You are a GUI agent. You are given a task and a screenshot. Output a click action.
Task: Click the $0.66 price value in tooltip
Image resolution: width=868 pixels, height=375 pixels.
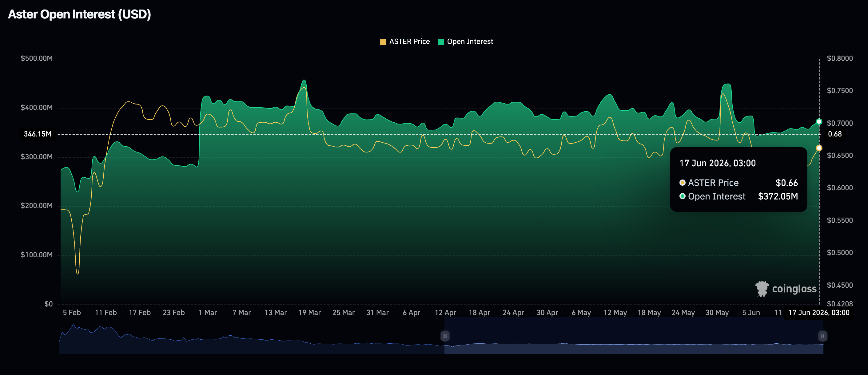(x=786, y=183)
